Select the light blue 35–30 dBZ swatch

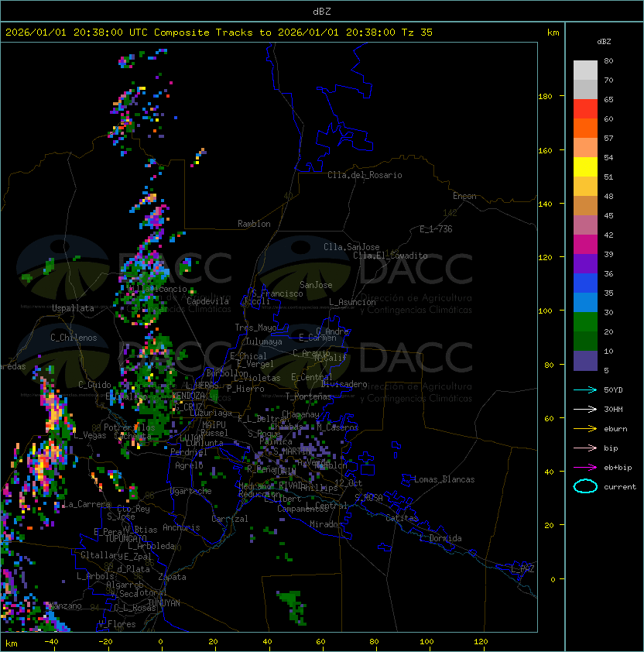click(585, 302)
